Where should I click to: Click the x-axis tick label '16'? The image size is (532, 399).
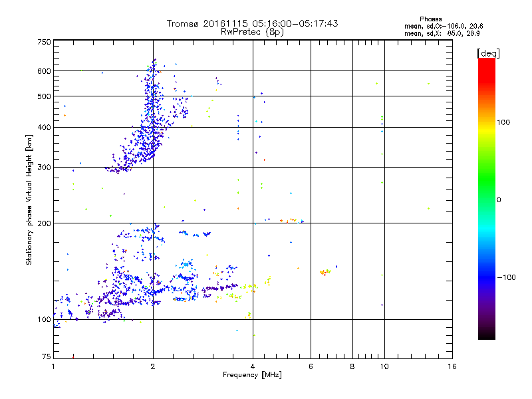point(452,366)
